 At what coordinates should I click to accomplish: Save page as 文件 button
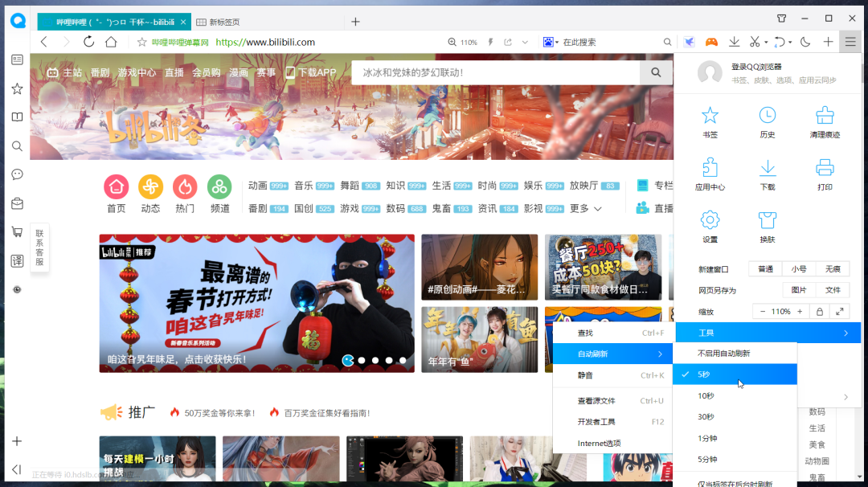833,290
